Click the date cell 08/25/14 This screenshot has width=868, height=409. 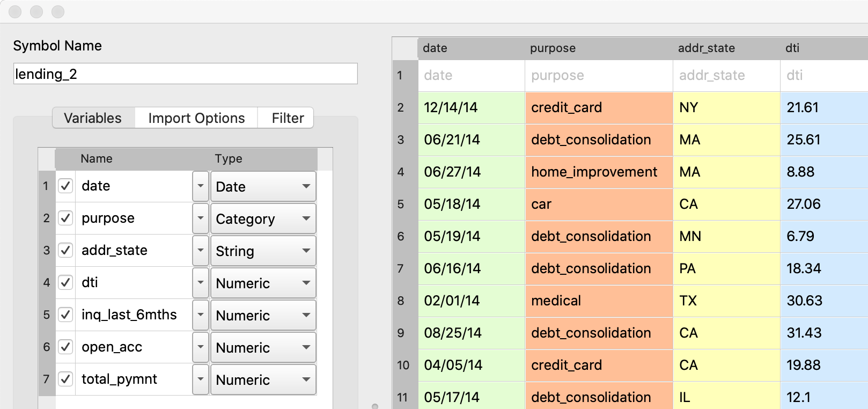tap(472, 333)
